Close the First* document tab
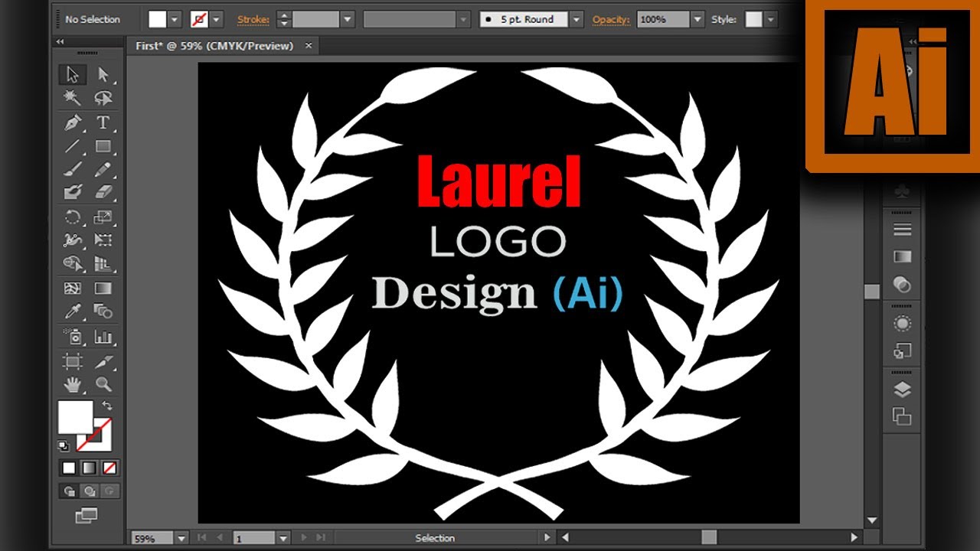 [309, 46]
